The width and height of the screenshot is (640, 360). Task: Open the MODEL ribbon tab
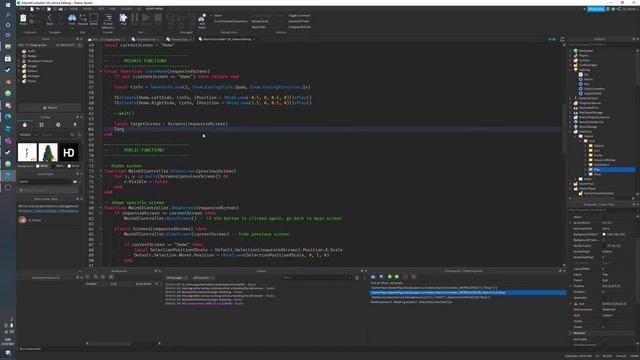[87, 9]
